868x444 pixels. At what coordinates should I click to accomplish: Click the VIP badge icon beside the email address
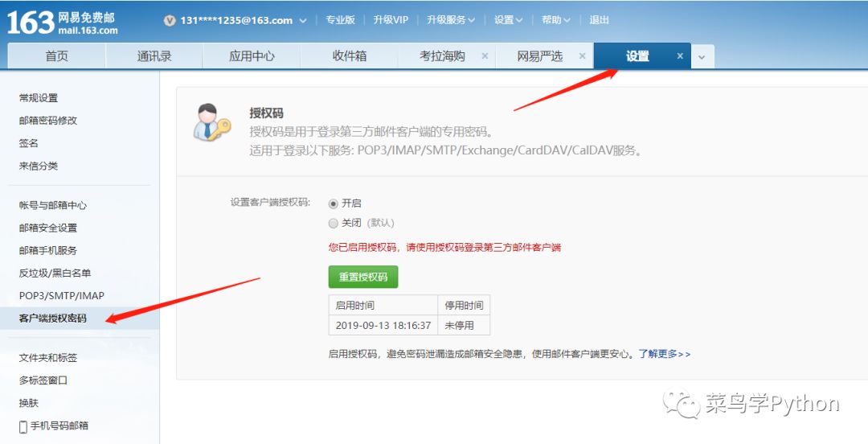point(170,20)
